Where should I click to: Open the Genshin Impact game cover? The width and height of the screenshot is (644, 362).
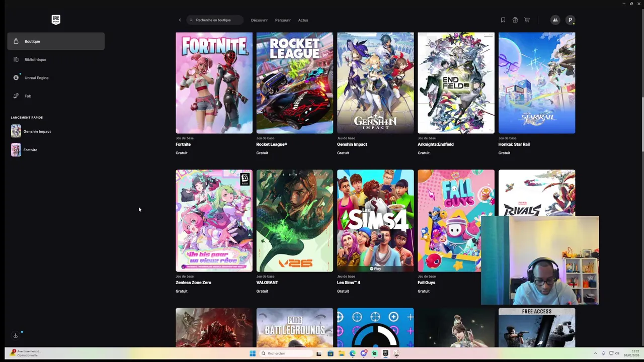click(x=375, y=83)
